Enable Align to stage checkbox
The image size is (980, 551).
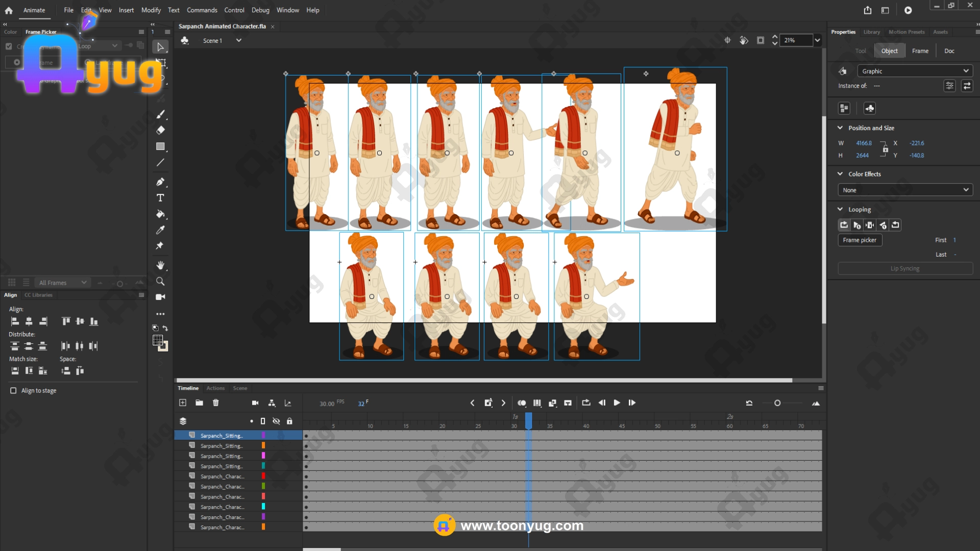pyautogui.click(x=13, y=391)
